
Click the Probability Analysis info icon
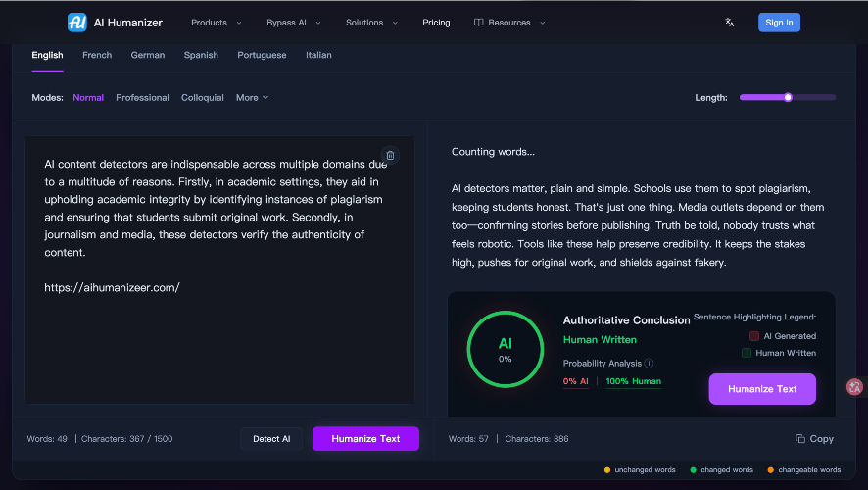pyautogui.click(x=649, y=364)
